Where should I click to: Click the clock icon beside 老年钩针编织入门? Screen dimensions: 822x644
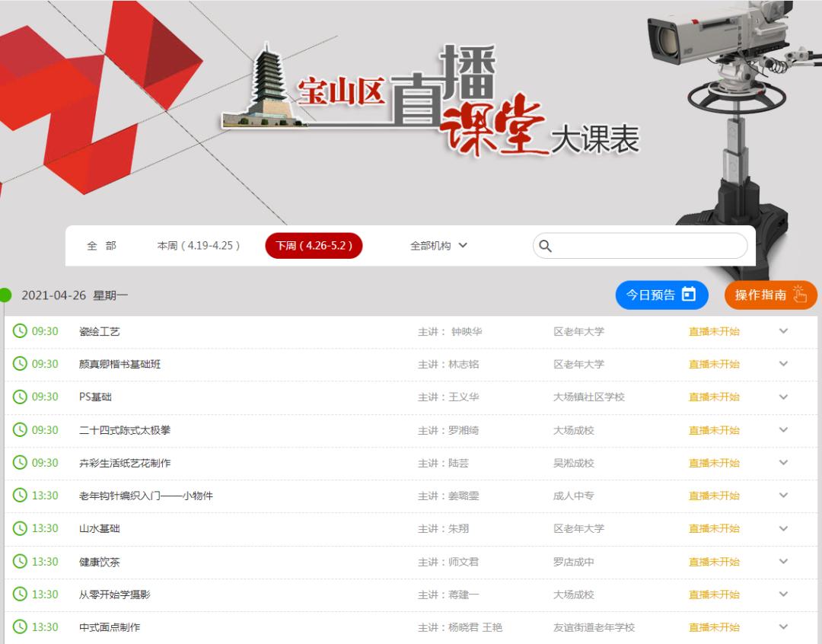point(20,495)
